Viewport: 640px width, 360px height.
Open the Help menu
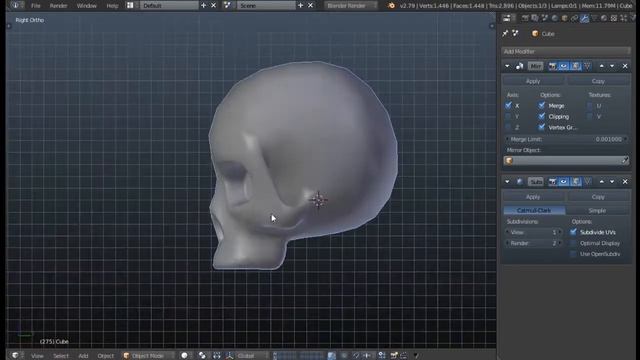112,6
